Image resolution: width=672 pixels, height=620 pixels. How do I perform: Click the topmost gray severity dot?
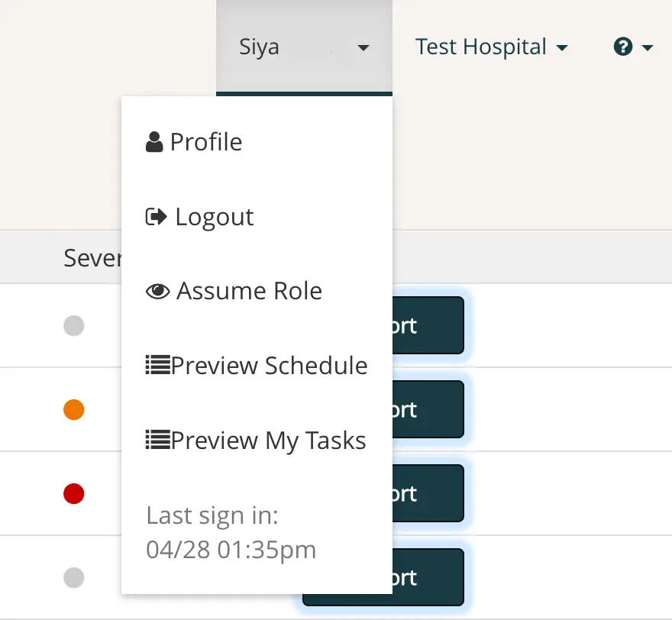point(73,325)
